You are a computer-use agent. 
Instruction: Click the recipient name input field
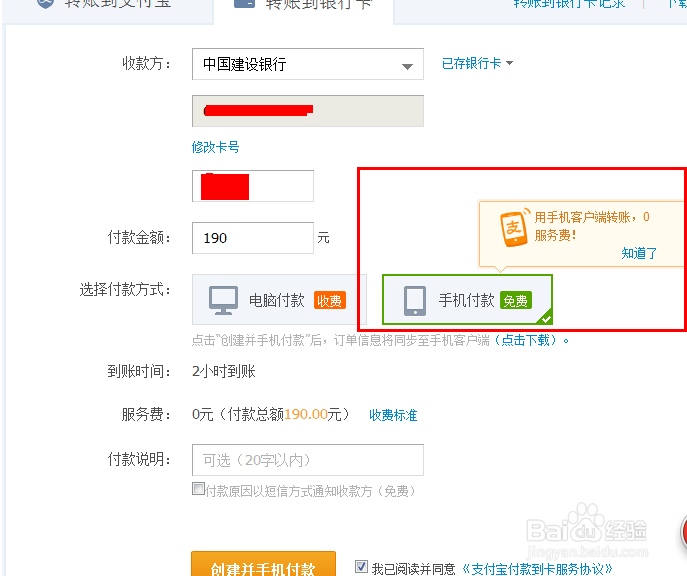click(x=253, y=186)
